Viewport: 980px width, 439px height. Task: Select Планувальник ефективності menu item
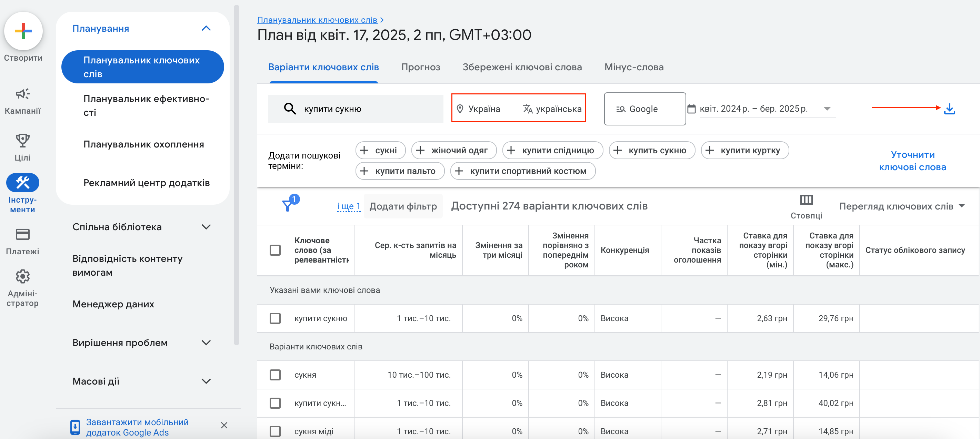[x=146, y=105]
